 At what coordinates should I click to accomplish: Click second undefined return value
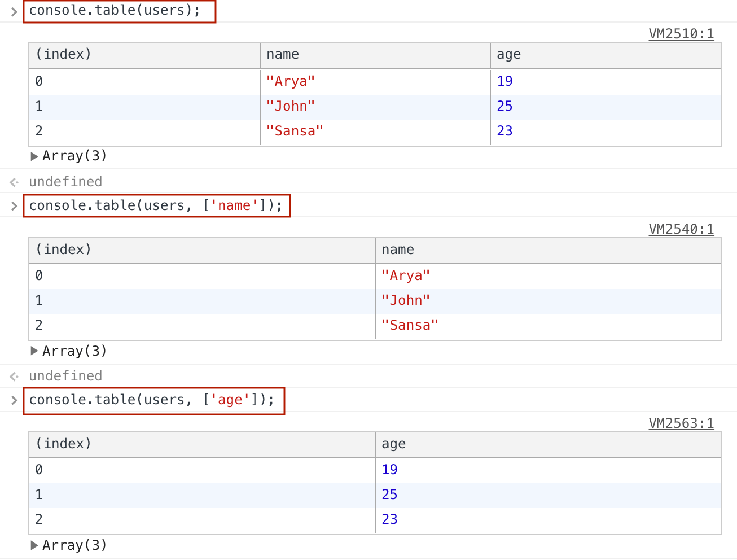[65, 376]
